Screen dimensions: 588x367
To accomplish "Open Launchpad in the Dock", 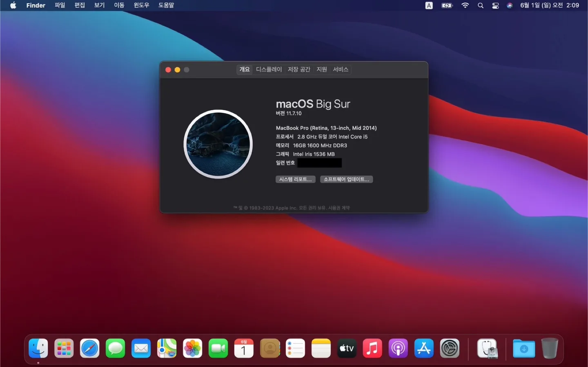I will click(64, 348).
